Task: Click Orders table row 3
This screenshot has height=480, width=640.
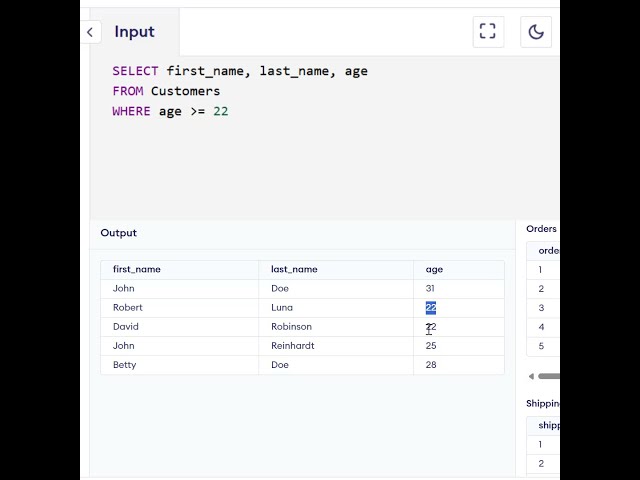Action: 542,308
